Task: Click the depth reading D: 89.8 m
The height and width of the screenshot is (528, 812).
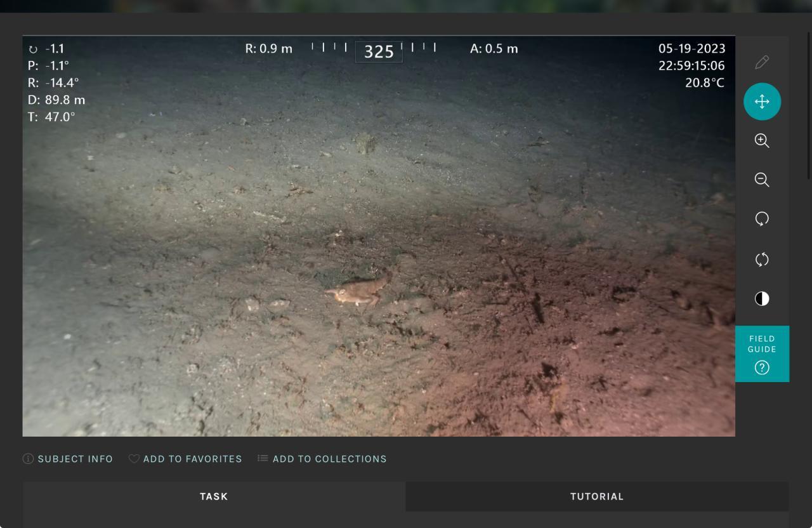Action: [56, 100]
